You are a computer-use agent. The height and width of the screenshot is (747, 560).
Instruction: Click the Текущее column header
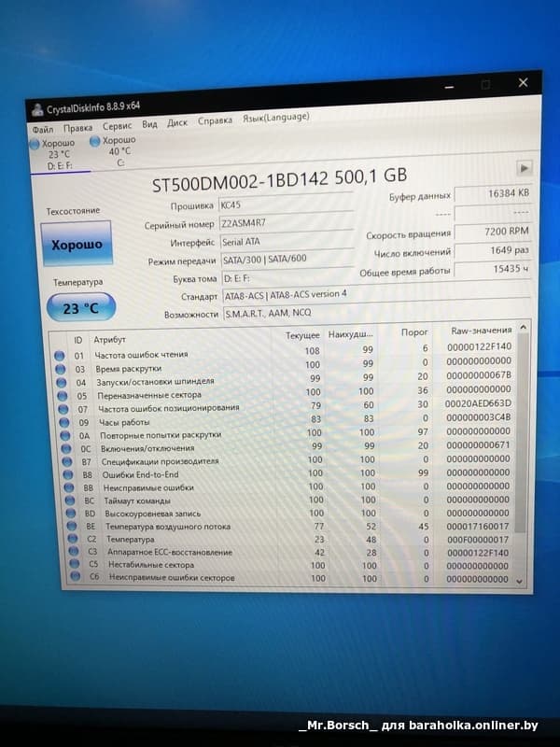302,335
